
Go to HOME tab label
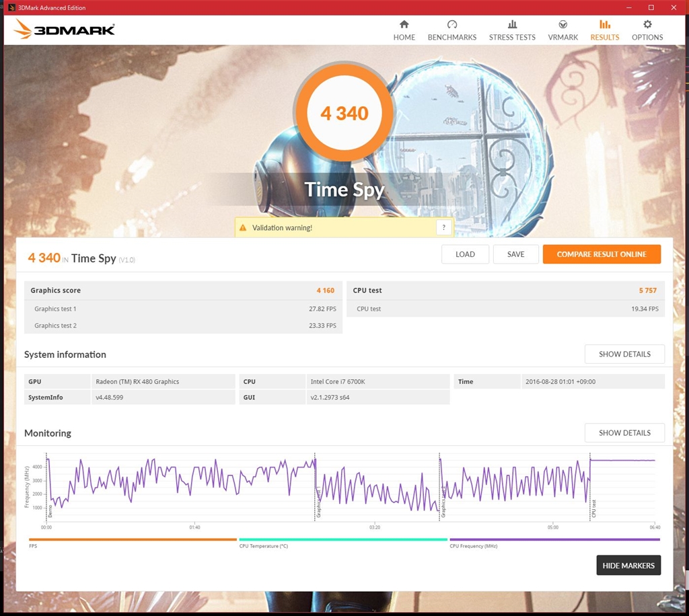tap(404, 37)
